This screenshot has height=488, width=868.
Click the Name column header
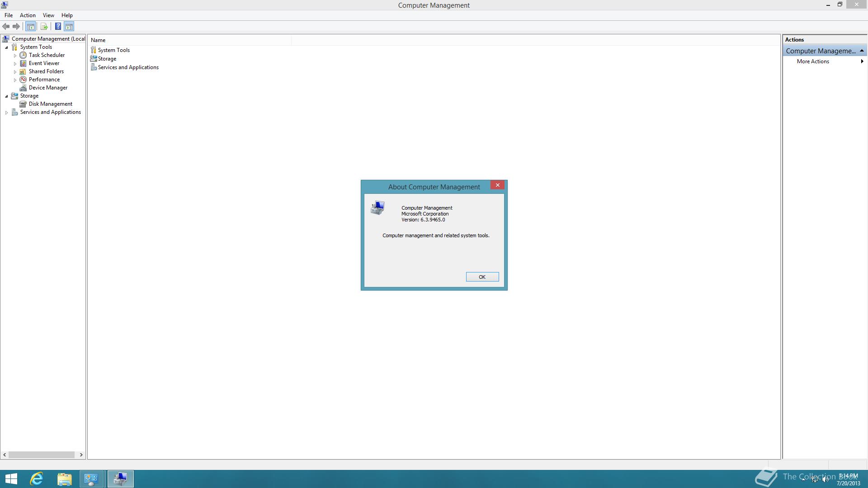pos(190,40)
